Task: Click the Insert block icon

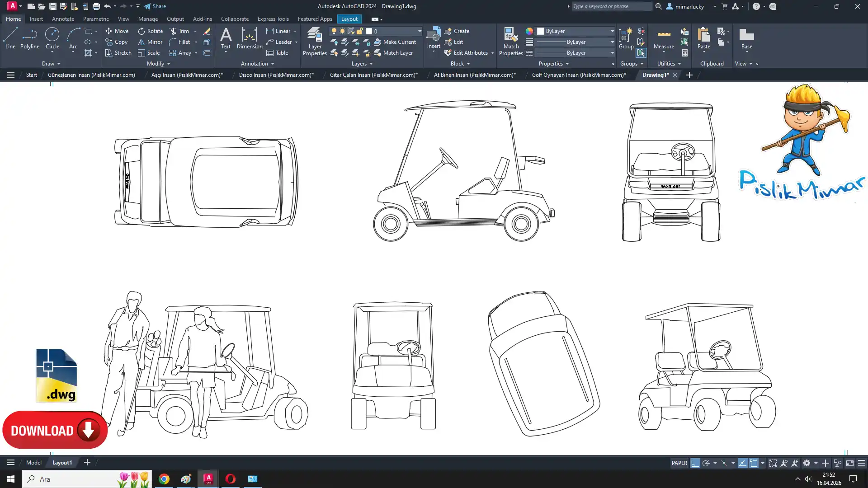Action: 433,35
